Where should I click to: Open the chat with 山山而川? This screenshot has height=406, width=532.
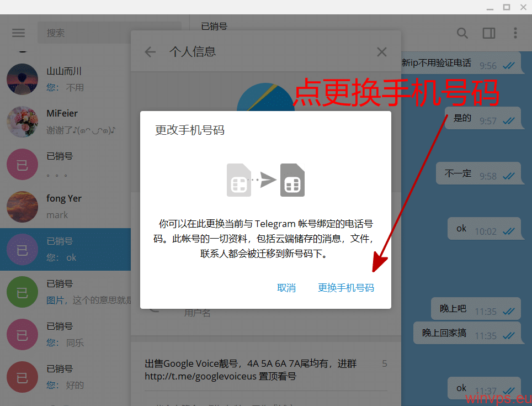pyautogui.click(x=66, y=79)
